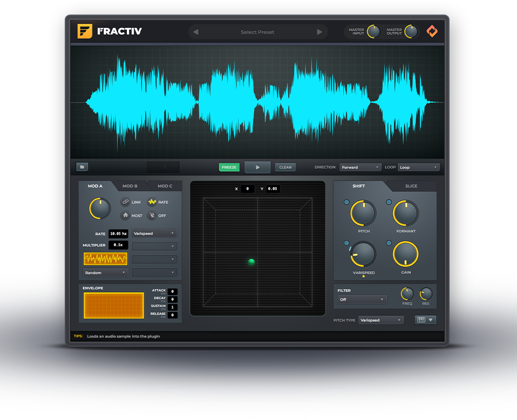This screenshot has width=517, height=420.
Task: Click the yellow waveform display in MOD A
Action: (x=104, y=258)
